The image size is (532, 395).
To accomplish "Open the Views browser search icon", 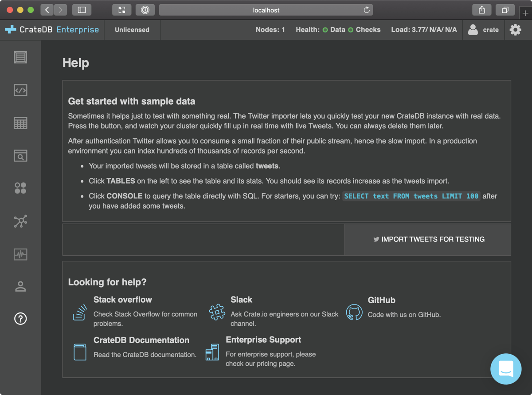I will [x=20, y=155].
